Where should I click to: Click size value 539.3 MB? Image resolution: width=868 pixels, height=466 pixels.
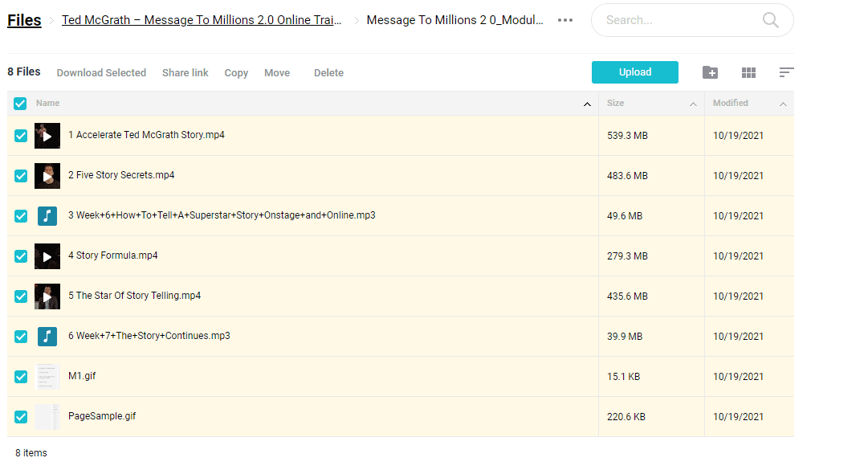click(627, 136)
